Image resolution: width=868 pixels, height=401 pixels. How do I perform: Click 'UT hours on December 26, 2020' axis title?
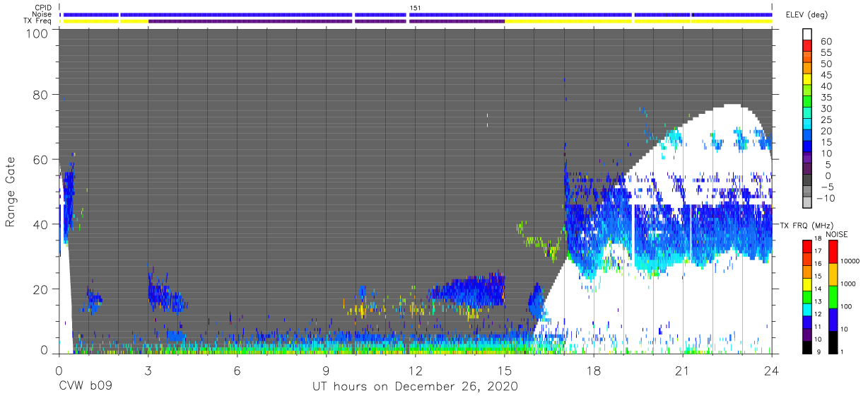[416, 387]
